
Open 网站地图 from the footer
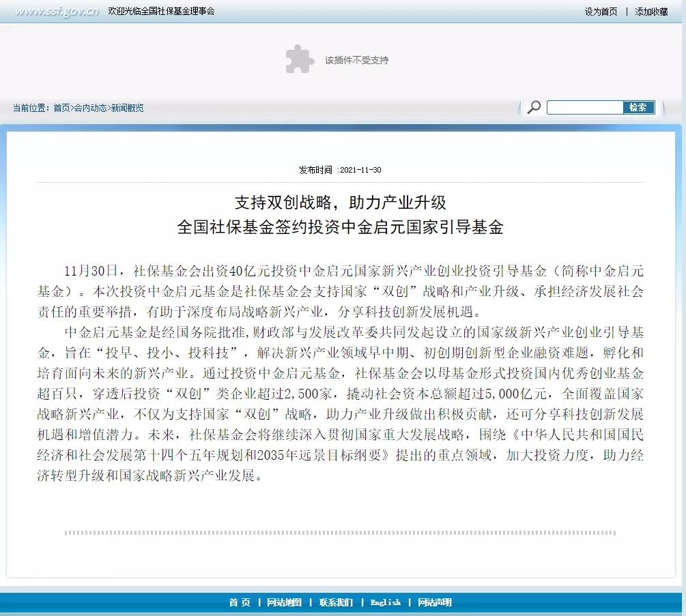[x=283, y=603]
